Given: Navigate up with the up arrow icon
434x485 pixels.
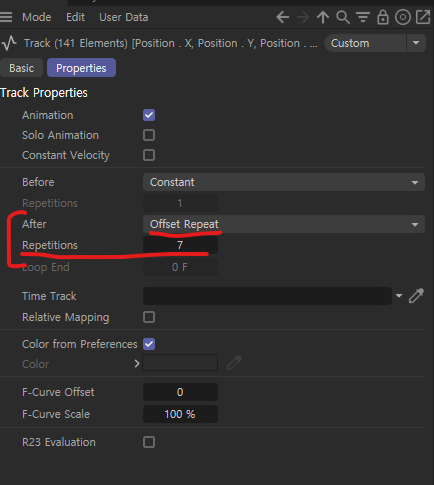Looking at the screenshot, I should (323, 17).
